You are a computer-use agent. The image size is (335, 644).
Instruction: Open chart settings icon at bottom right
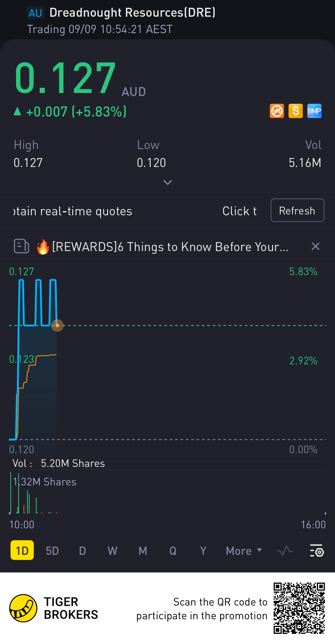pos(317,551)
